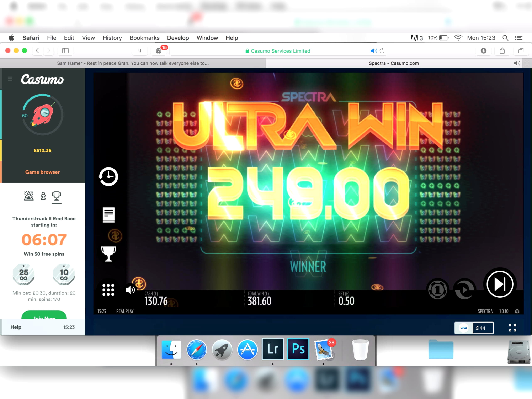Click the 25 free spins badge
The height and width of the screenshot is (399, 532).
tap(23, 275)
